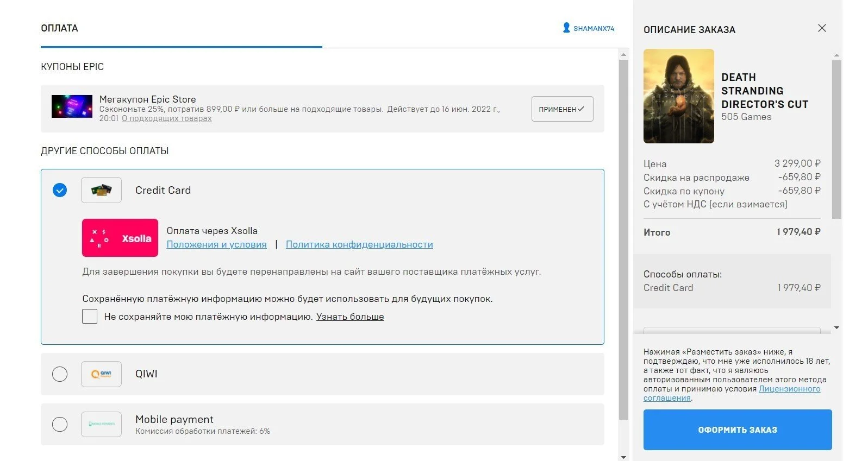Viewport: 868px width, 461px height.
Task: Click the QIWI logo icon
Action: tap(101, 374)
